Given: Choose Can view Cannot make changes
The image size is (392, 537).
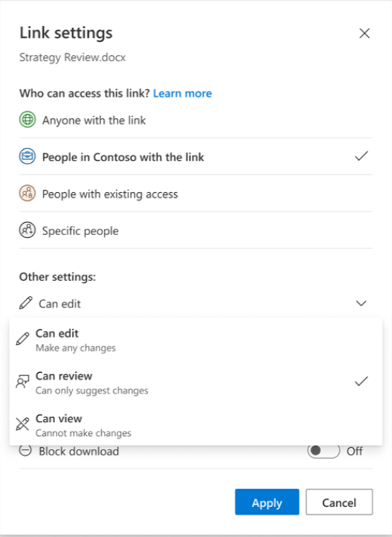Looking at the screenshot, I should (x=196, y=425).
